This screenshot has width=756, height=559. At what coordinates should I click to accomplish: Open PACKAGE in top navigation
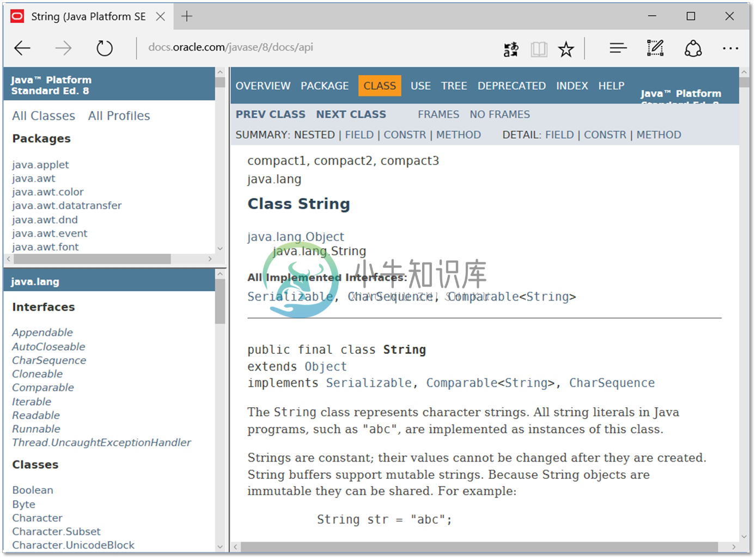tap(325, 86)
